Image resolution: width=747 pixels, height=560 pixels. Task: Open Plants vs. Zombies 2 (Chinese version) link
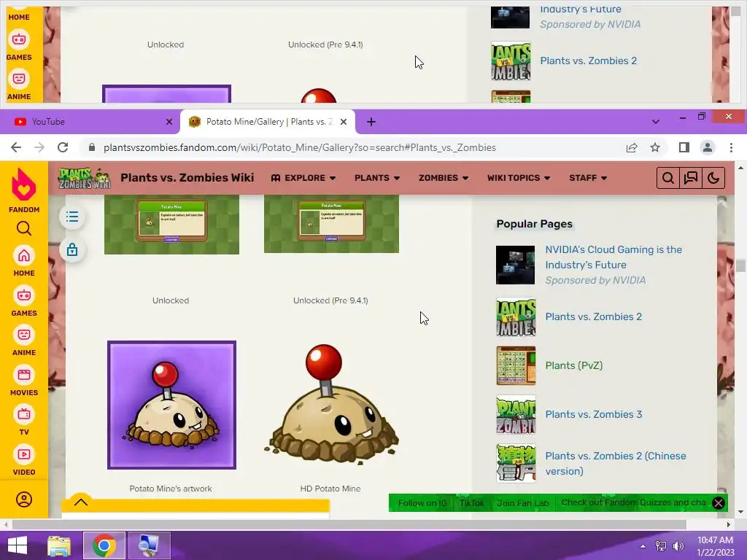(x=616, y=463)
